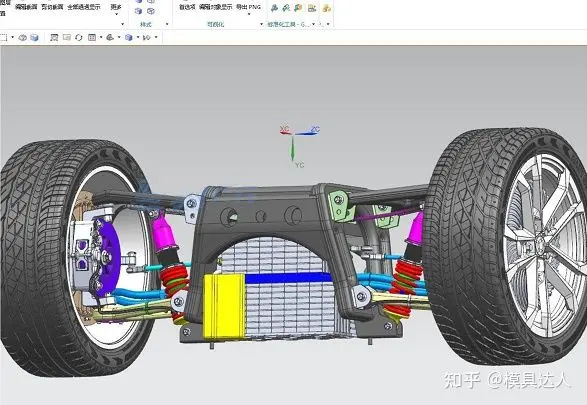Click the right wireframe cube icon above 样式

coord(151,11)
